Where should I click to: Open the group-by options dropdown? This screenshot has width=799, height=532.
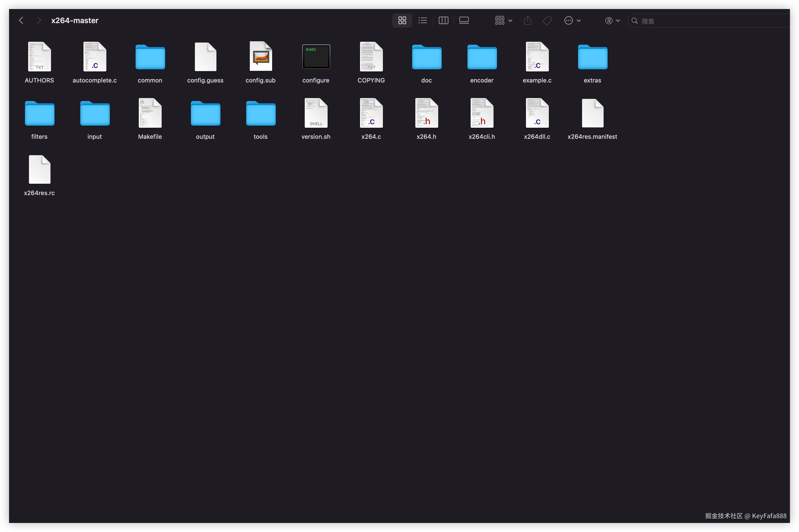[503, 21]
